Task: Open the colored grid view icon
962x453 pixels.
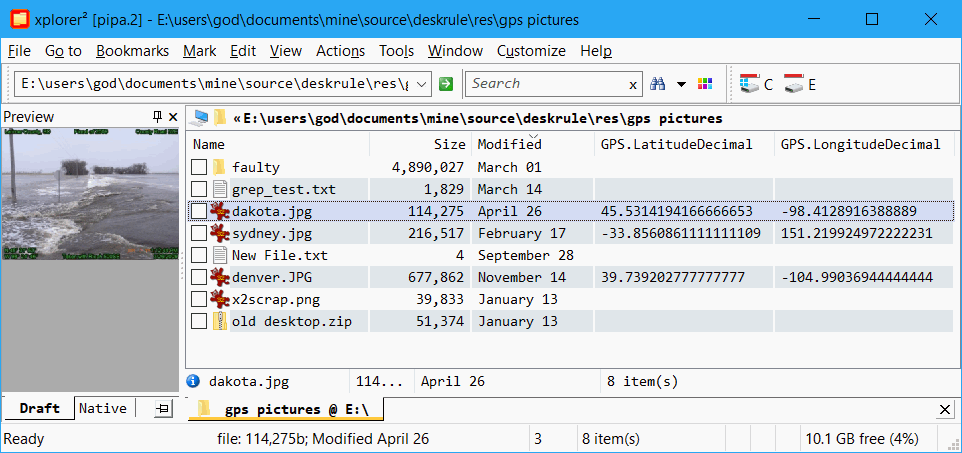Action: click(705, 84)
